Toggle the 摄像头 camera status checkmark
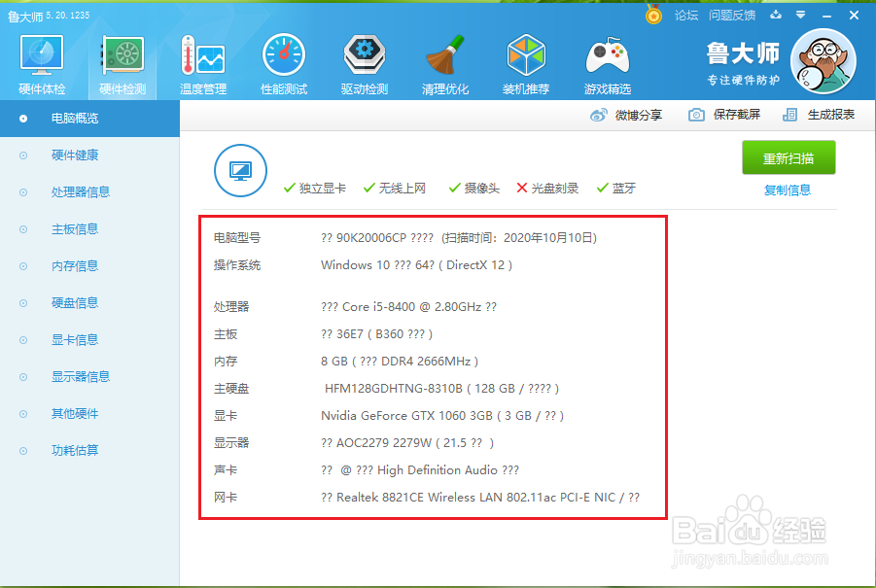The height and width of the screenshot is (588, 876). tap(454, 188)
